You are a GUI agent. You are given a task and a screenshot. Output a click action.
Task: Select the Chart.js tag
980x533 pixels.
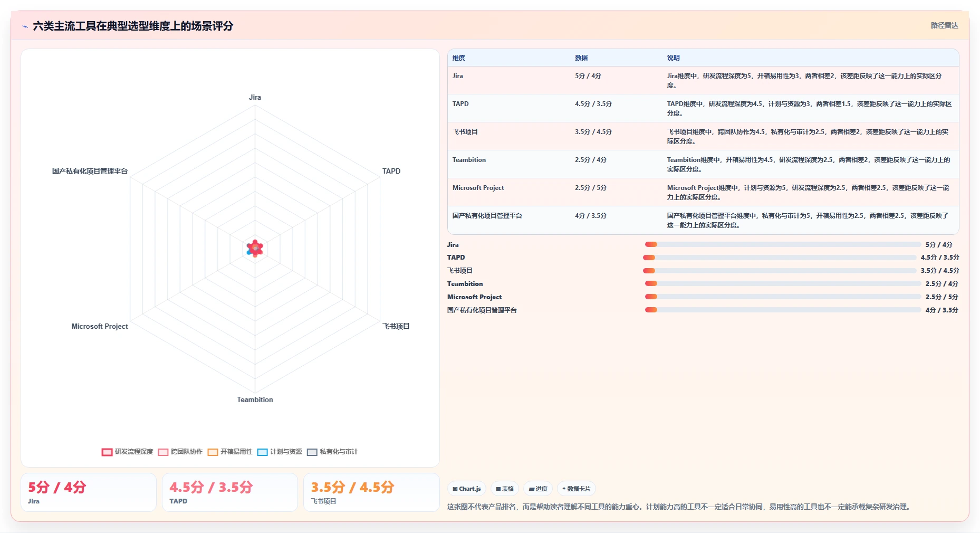[467, 489]
